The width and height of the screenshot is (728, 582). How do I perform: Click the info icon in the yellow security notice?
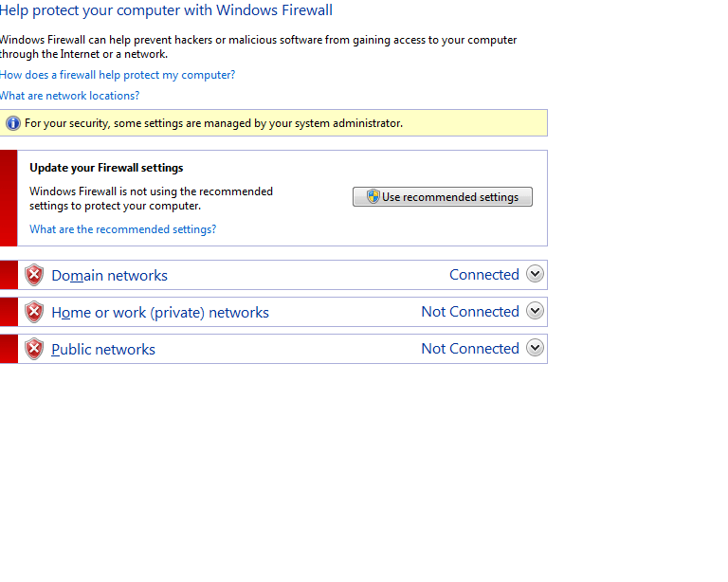(13, 123)
